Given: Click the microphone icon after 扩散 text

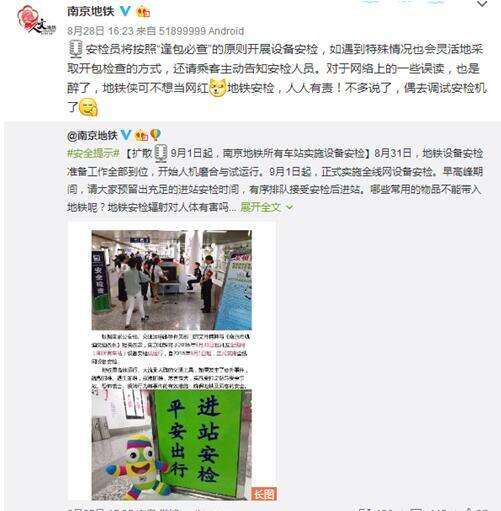Looking at the screenshot, I should click(x=161, y=153).
